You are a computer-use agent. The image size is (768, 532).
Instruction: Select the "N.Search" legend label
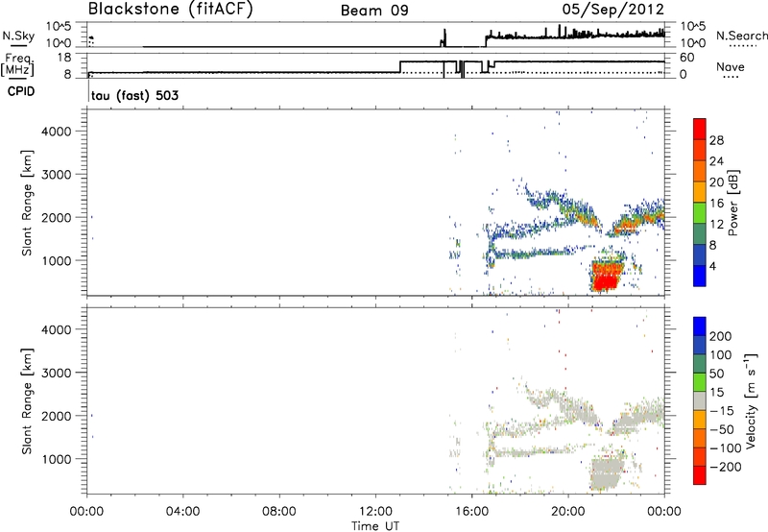click(x=742, y=36)
